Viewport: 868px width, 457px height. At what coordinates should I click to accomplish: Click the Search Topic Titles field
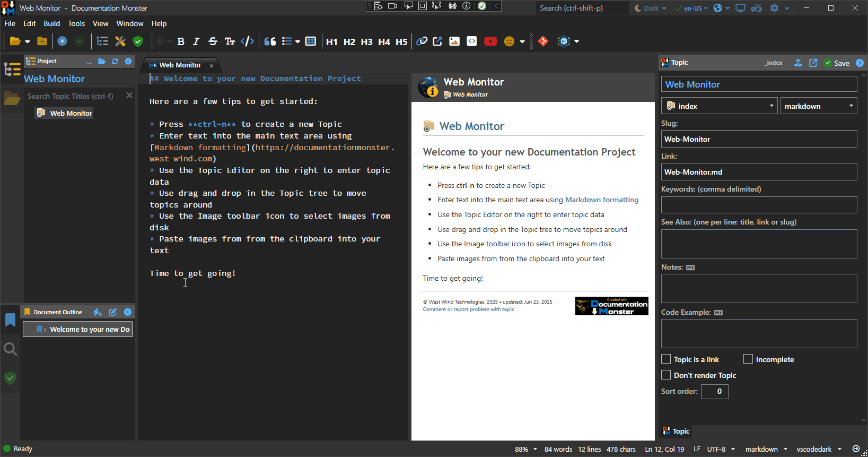click(x=75, y=96)
